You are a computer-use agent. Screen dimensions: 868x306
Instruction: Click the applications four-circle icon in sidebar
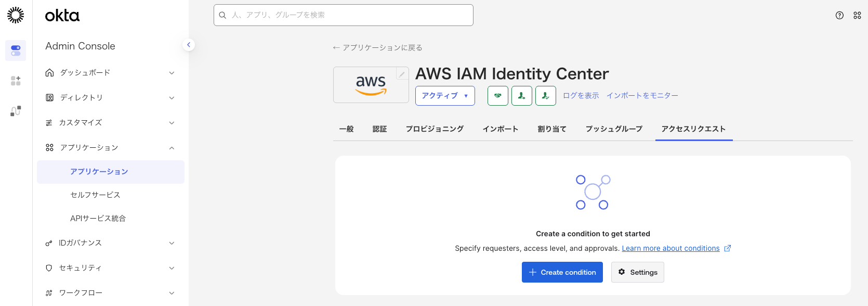click(49, 148)
